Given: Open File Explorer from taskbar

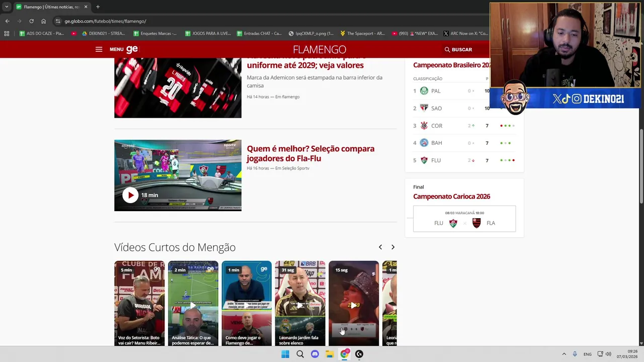Looking at the screenshot, I should pos(330,354).
